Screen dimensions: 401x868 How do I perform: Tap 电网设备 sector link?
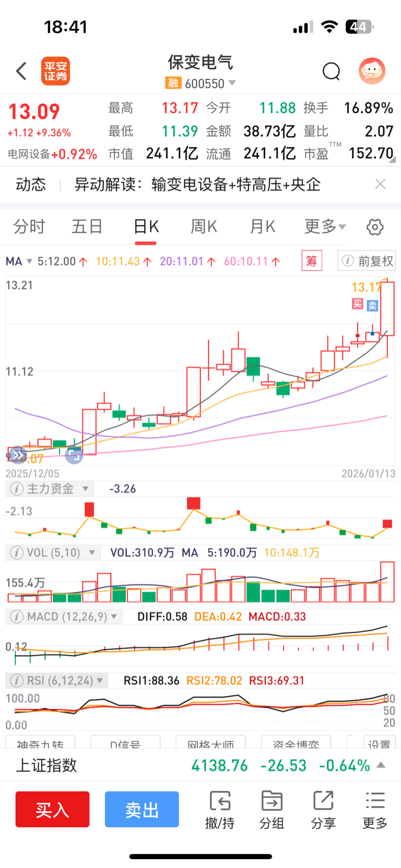point(52,154)
